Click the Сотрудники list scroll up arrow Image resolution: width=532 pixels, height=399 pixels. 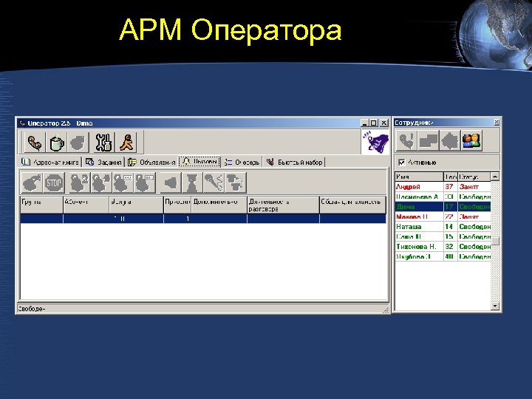point(495,177)
